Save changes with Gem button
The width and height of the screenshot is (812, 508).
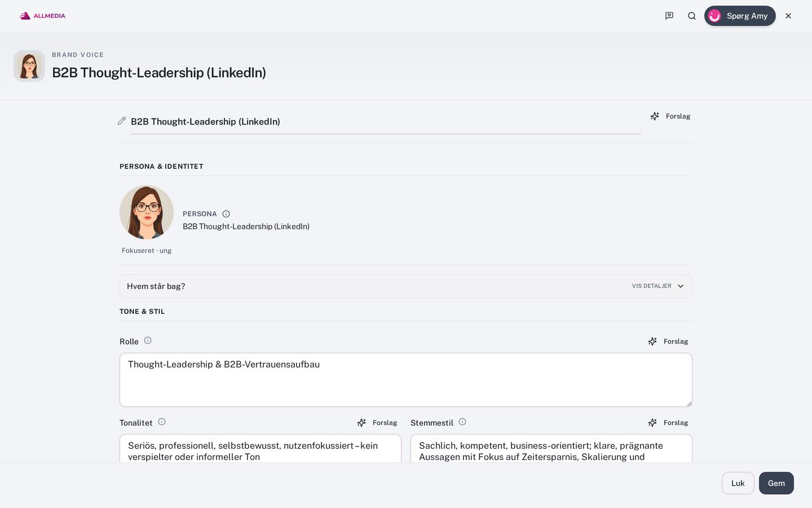point(776,483)
